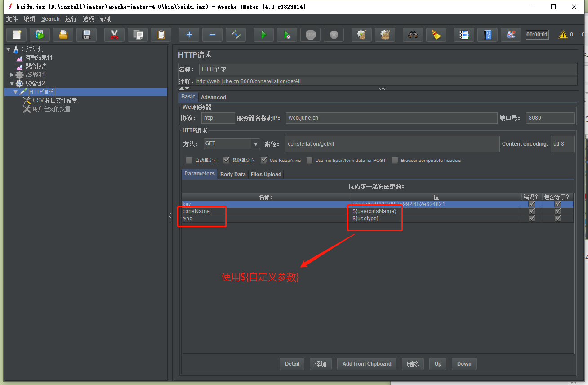588x385 pixels.
Task: Click the 端口号 field showing 8080
Action: tap(550, 118)
